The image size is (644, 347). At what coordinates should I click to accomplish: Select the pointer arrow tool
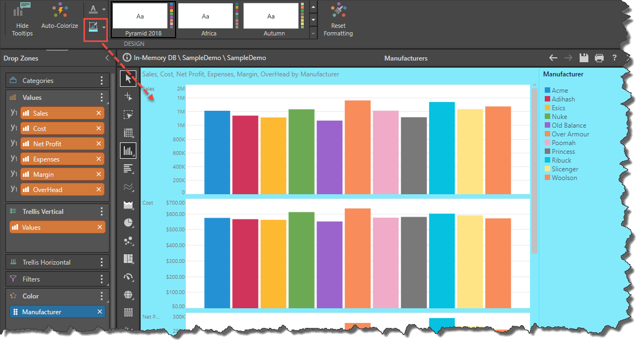tap(128, 78)
